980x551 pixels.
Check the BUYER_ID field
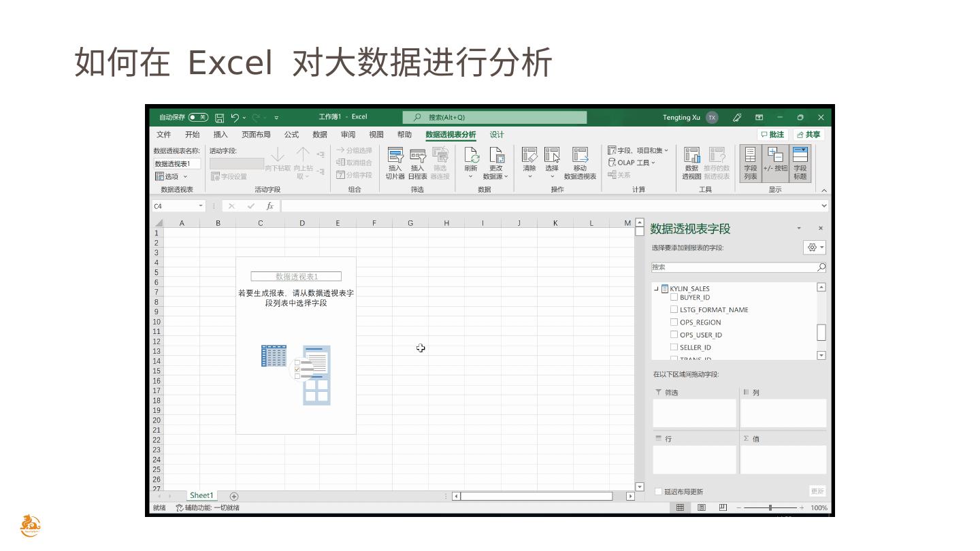[674, 297]
